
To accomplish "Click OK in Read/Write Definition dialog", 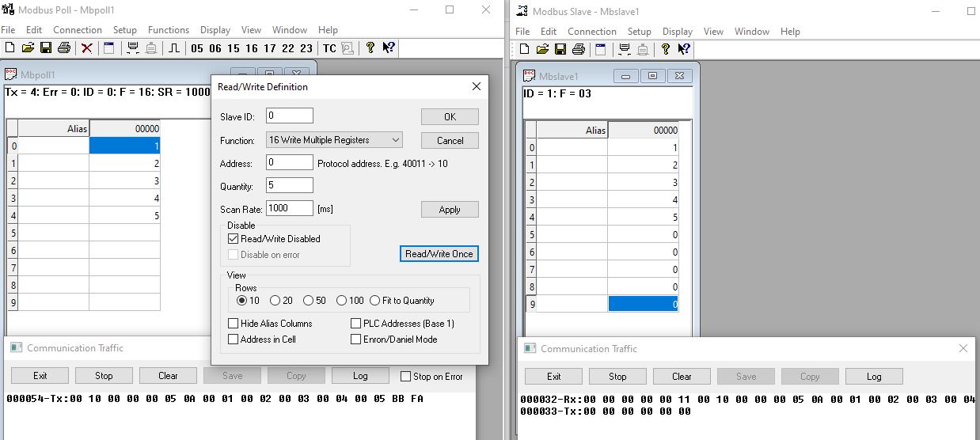I will 450,116.
